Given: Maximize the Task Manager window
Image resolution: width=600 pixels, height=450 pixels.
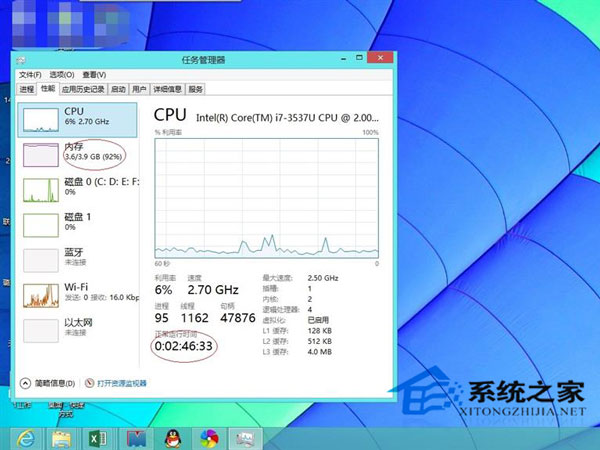Looking at the screenshot, I should 359,58.
